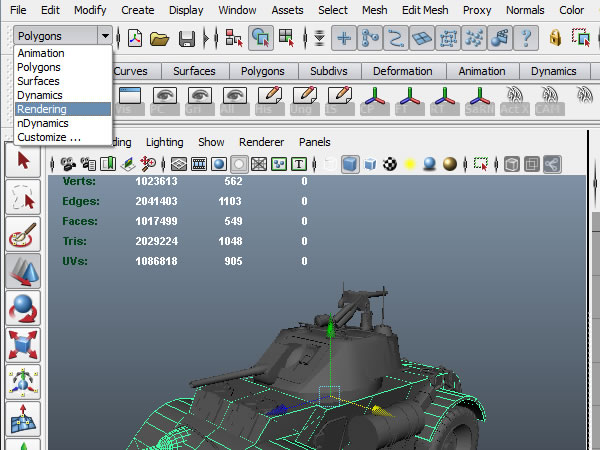The width and height of the screenshot is (600, 450).
Task: Toggle the deformations selection mask icon
Action: [x=448, y=38]
